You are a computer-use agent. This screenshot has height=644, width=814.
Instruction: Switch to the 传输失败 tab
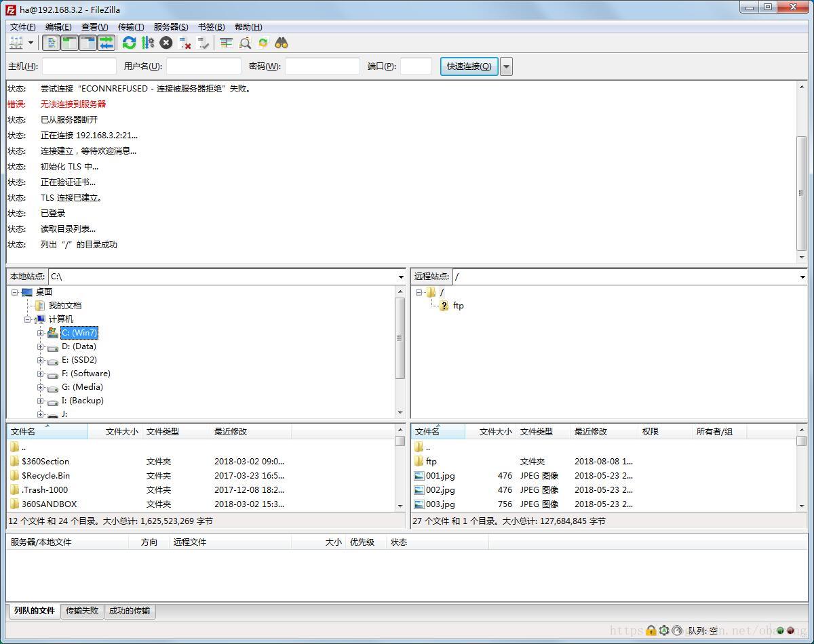tap(82, 611)
